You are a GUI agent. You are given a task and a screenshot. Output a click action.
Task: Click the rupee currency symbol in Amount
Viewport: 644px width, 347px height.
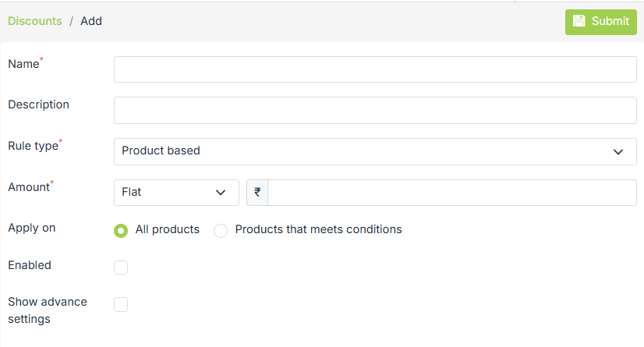(257, 193)
